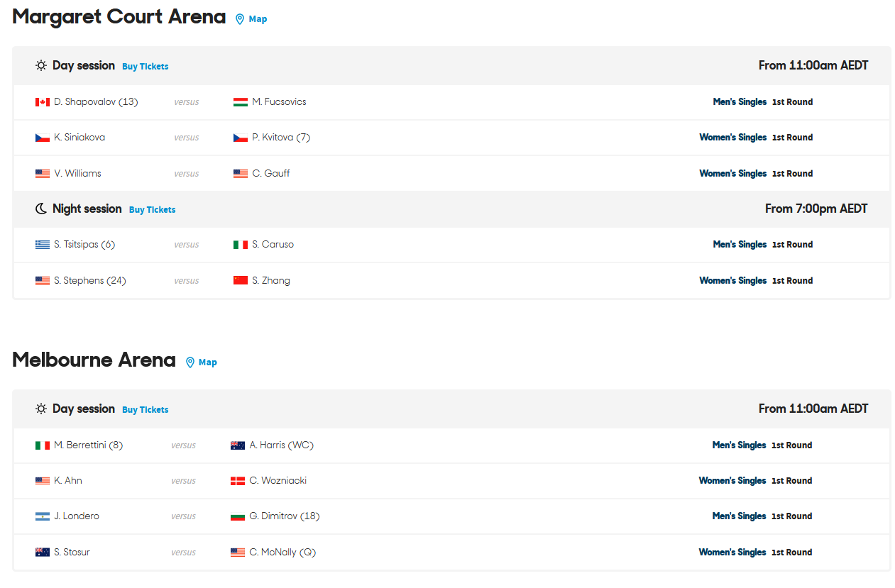The width and height of the screenshot is (895, 588).
Task: Click the Hungary flag beside M. Fucsovics
Action: [x=241, y=102]
